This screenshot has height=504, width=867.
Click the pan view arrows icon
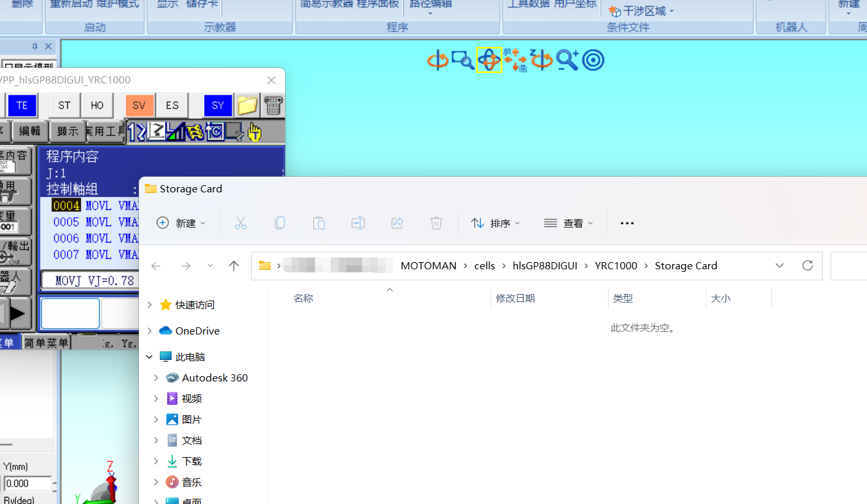click(515, 60)
